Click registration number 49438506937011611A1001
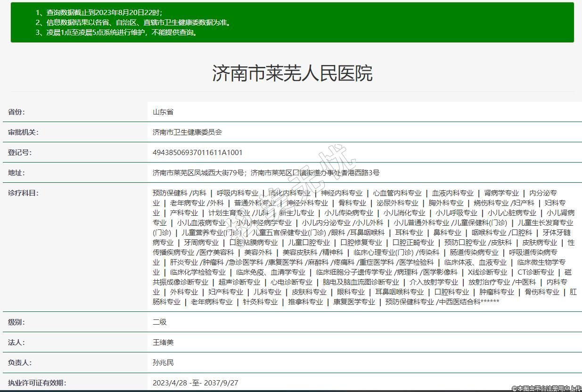The height and width of the screenshot is (392, 582). click(197, 153)
